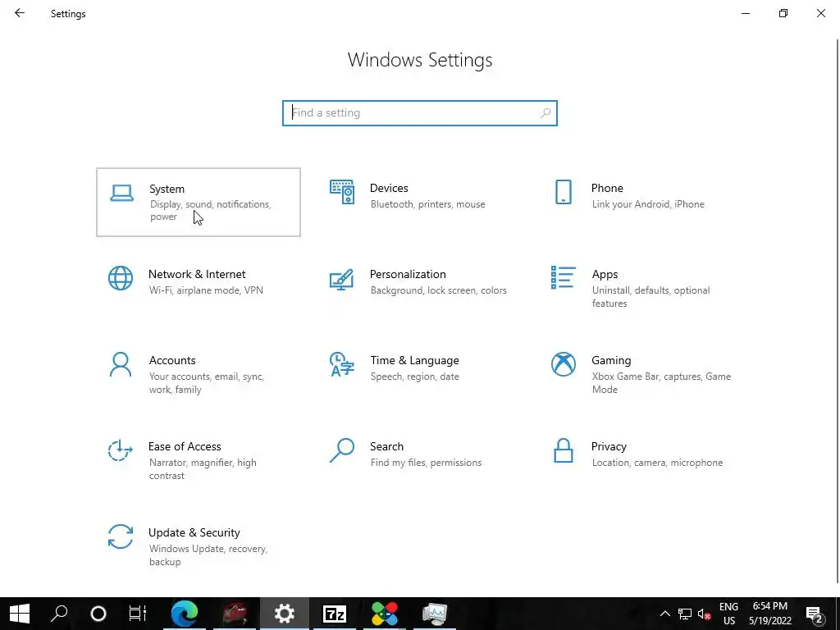The image size is (840, 630).
Task: Open the performance monitor taskbar icon
Action: [x=434, y=614]
